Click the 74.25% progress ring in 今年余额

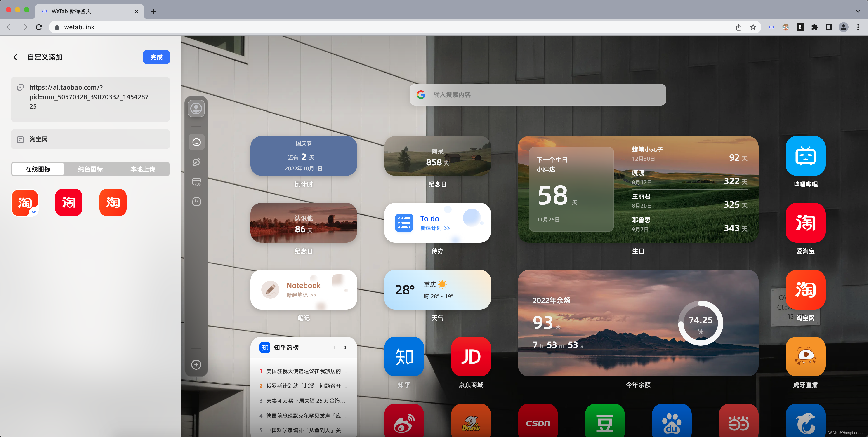pyautogui.click(x=701, y=323)
